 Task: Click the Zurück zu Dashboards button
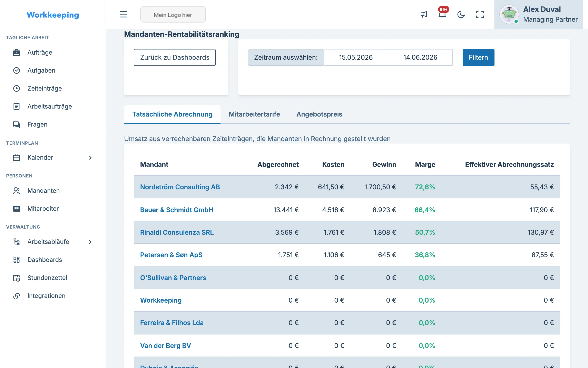(175, 57)
